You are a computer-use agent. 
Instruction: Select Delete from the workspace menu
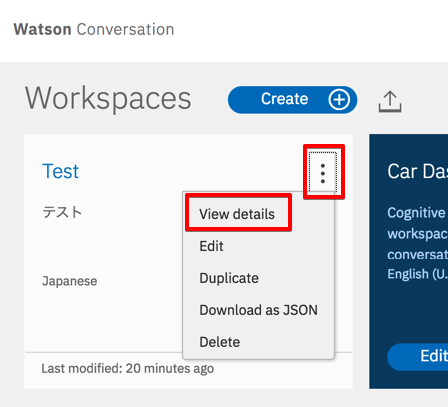(x=220, y=342)
